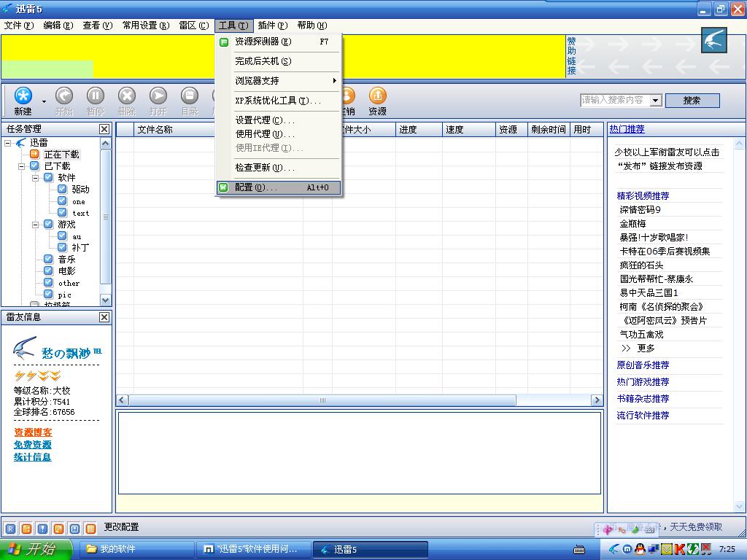Click the orange dotted grid status bar icon
Screen dimensions: 747x560
[x=27, y=528]
